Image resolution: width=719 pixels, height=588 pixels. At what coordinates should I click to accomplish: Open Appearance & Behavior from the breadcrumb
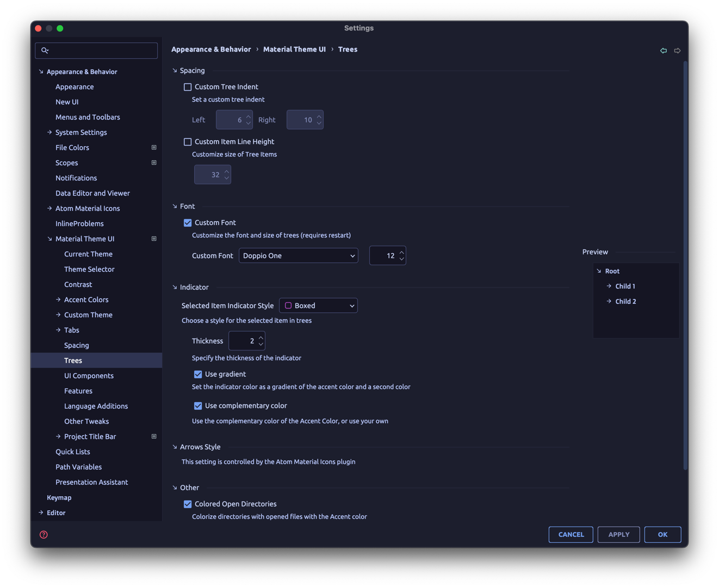point(211,49)
